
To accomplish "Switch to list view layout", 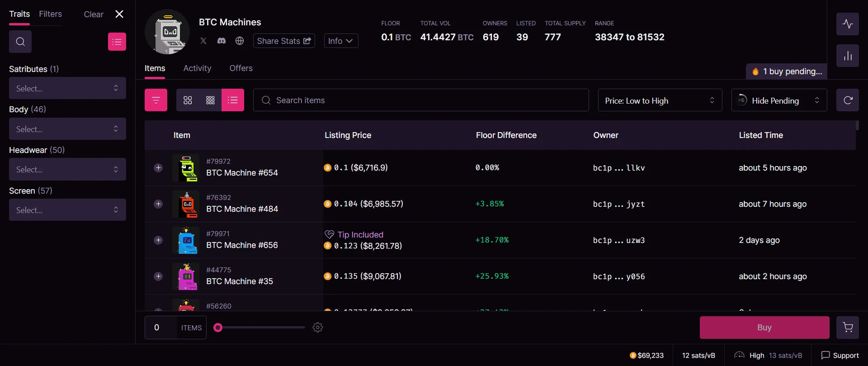I will (x=233, y=100).
